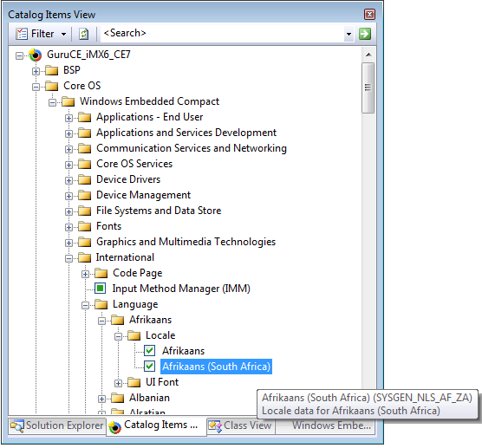Screen dimensions: 482x448
Task: Click the Fonts folder icon
Action: tap(85, 226)
